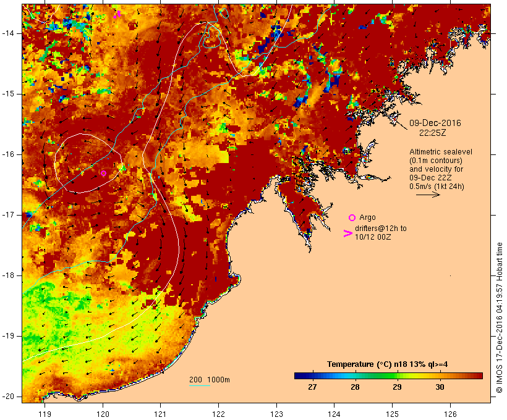Click the -16 latitude axis label
The image size is (507, 420).
coord(8,154)
